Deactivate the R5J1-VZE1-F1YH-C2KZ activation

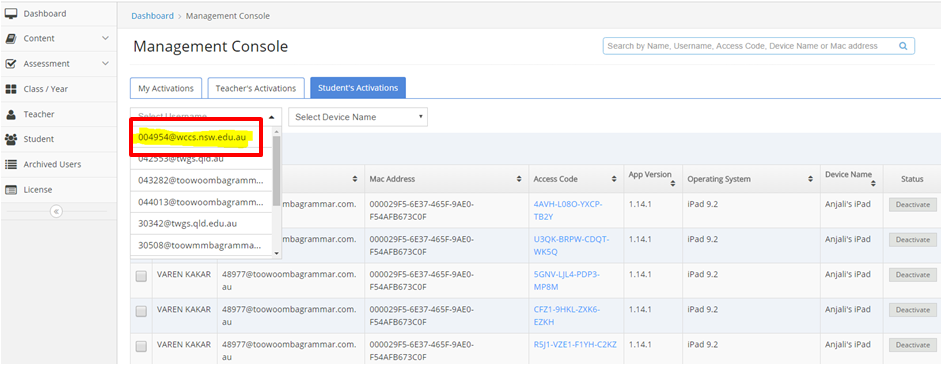click(913, 345)
